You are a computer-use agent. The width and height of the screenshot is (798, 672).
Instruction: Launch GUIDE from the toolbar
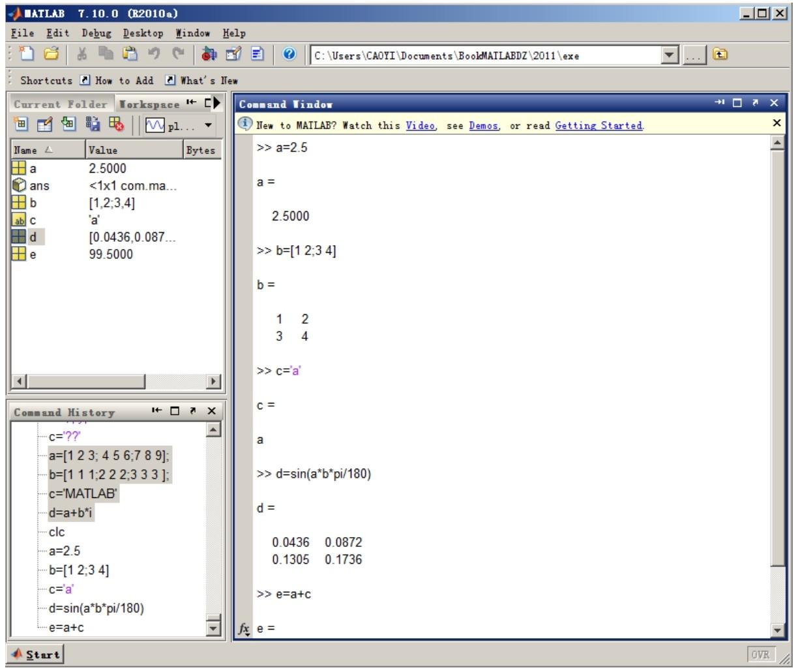(233, 54)
